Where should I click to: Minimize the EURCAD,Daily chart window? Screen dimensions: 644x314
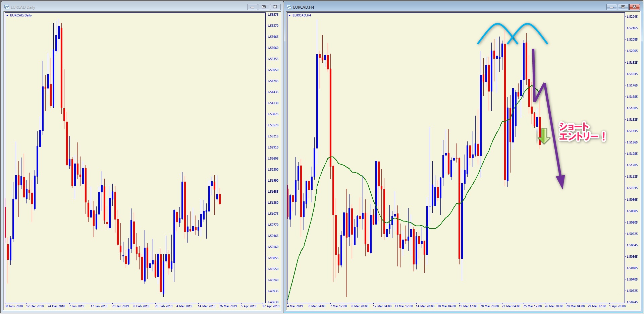point(252,7)
